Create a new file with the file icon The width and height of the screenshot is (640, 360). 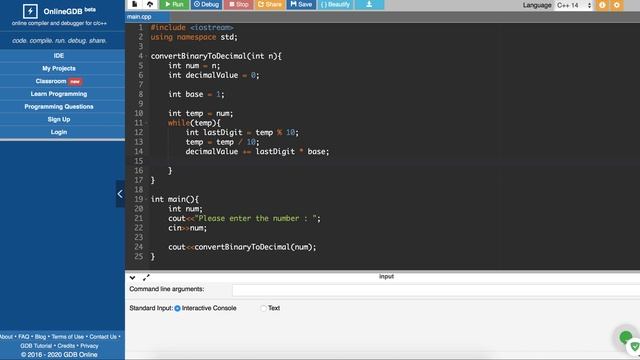point(134,4)
